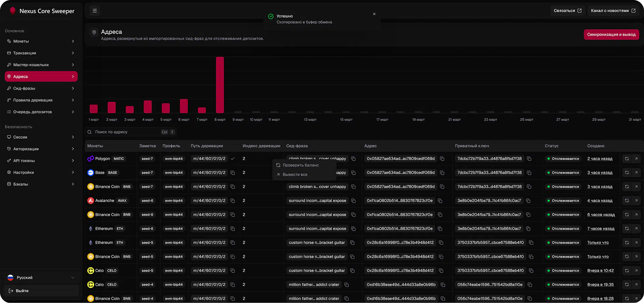Image resolution: width=644 pixels, height=303 pixels.
Task: Copy private key in Avalanche row
Action: click(528, 201)
